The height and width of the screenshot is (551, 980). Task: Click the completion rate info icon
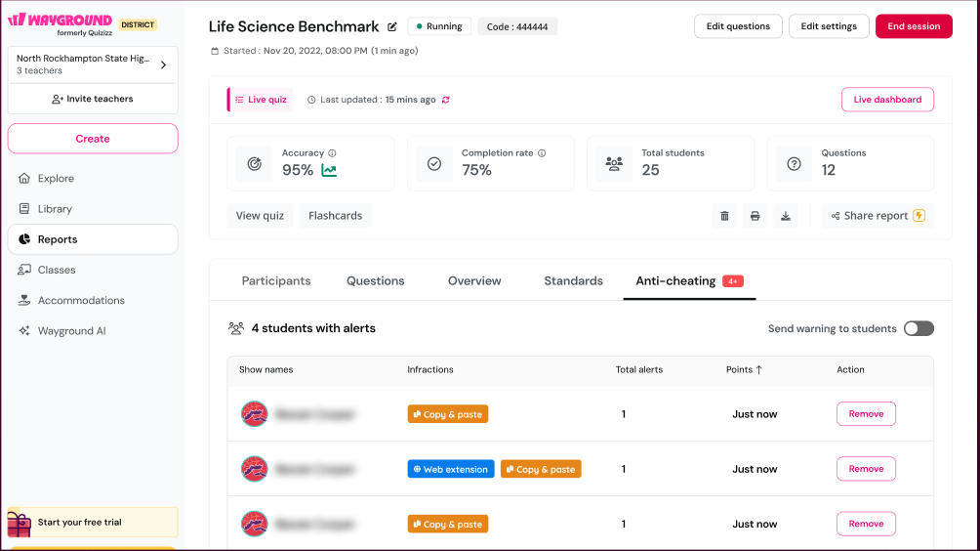pyautogui.click(x=542, y=153)
